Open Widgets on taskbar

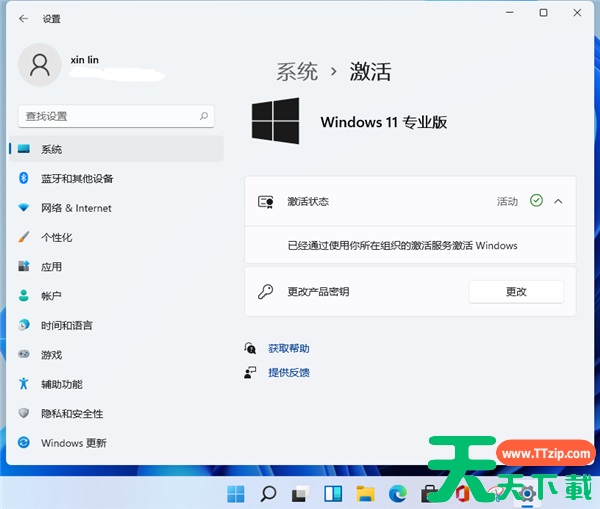(333, 494)
